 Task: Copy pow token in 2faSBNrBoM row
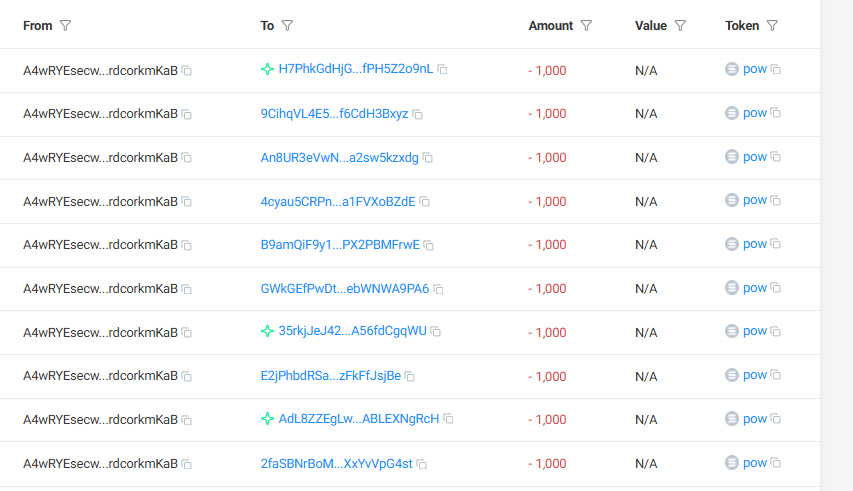(776, 463)
